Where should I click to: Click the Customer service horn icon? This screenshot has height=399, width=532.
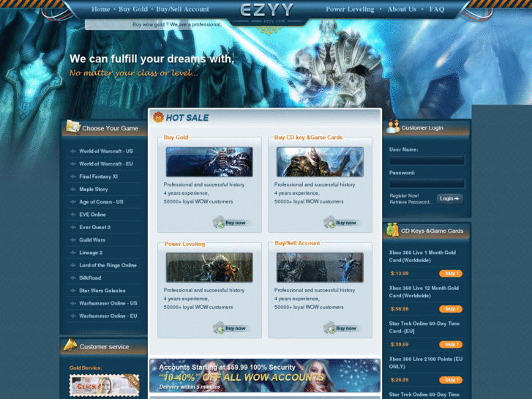(70, 345)
